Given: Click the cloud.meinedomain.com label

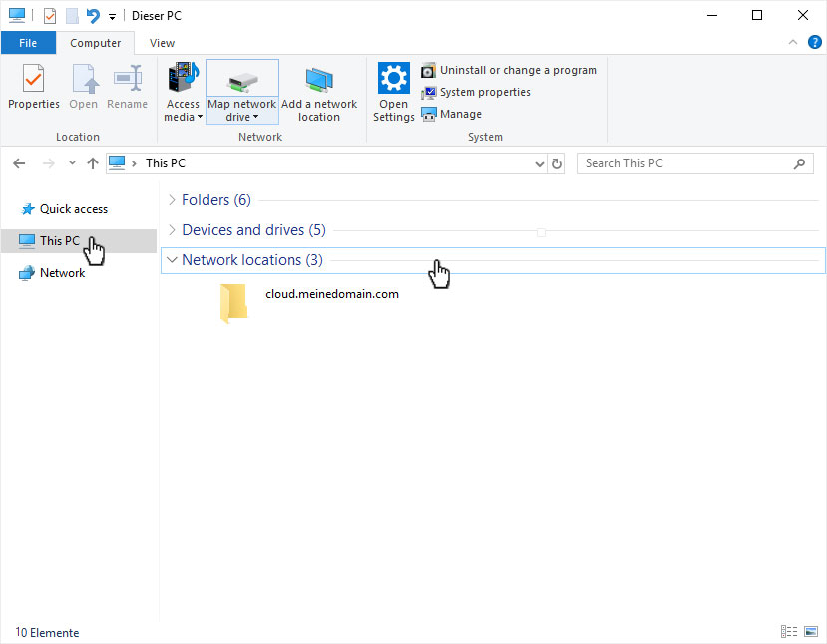Looking at the screenshot, I should [x=332, y=294].
